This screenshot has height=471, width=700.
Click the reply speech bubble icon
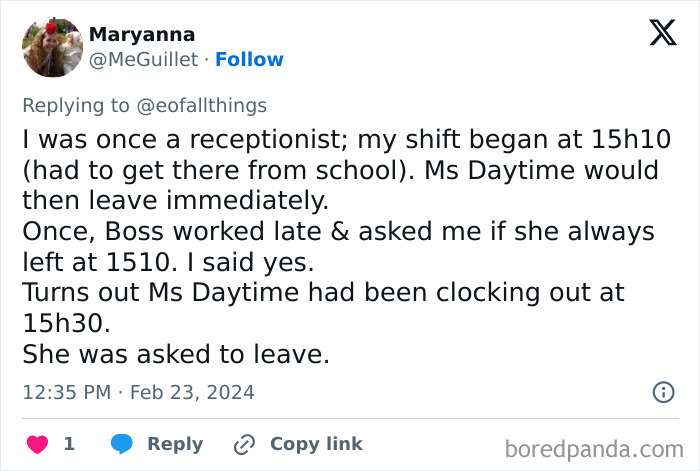pos(122,443)
